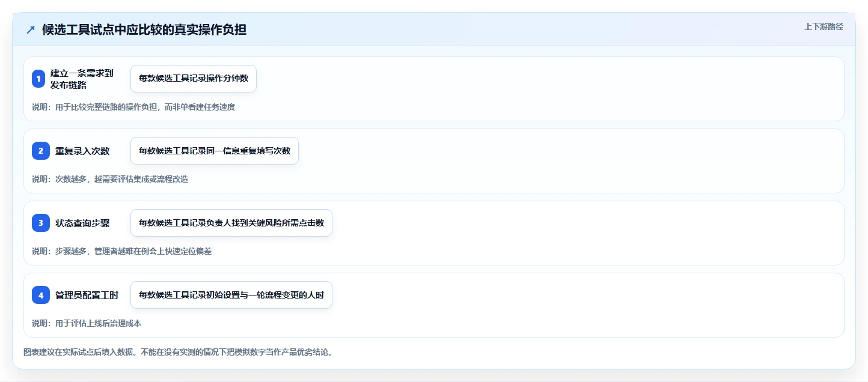Click the note 用于评估上线后治理成本
This screenshot has width=868, height=382.
pyautogui.click(x=98, y=323)
